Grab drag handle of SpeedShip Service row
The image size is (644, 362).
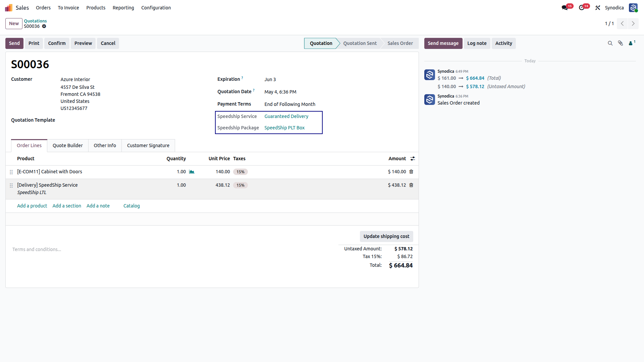pyautogui.click(x=11, y=185)
